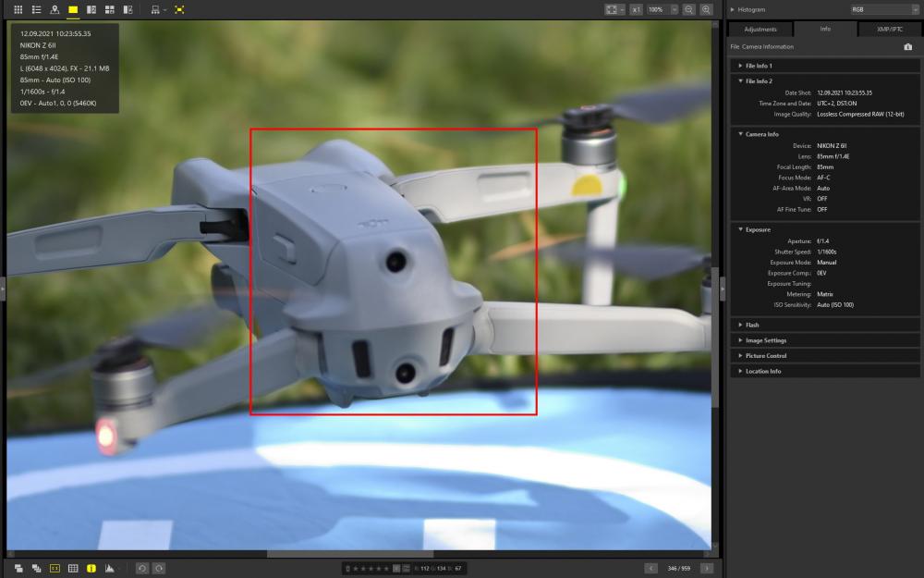Zoom out of the image
The height and width of the screenshot is (578, 924).
(x=689, y=9)
